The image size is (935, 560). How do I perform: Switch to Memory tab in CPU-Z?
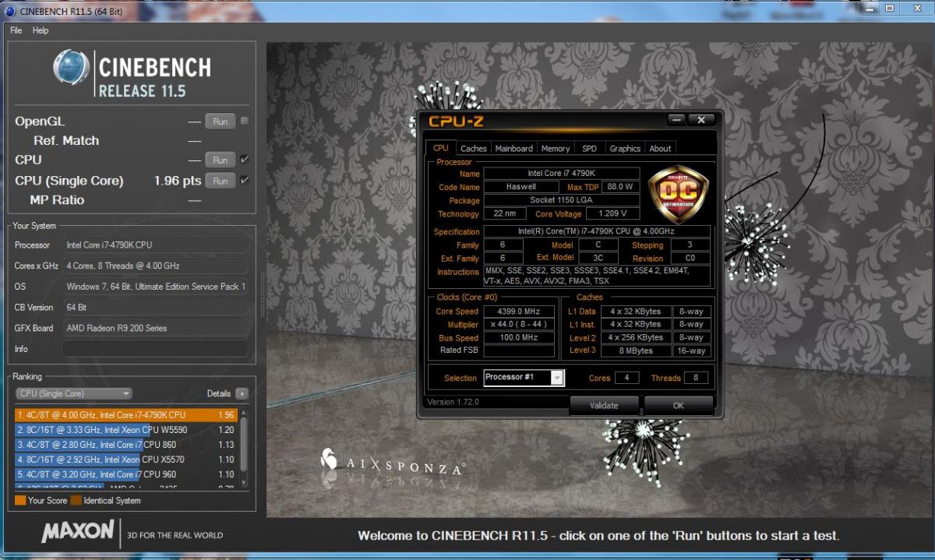click(556, 149)
